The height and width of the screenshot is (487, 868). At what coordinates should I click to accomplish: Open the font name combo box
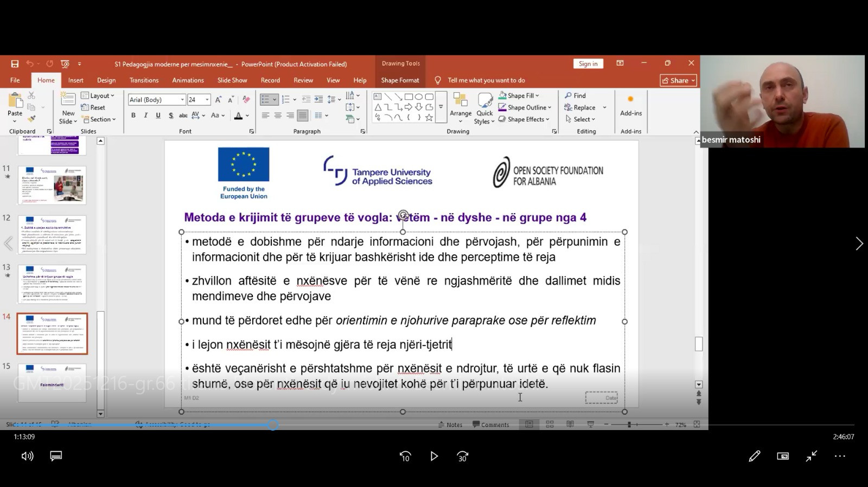pos(157,100)
